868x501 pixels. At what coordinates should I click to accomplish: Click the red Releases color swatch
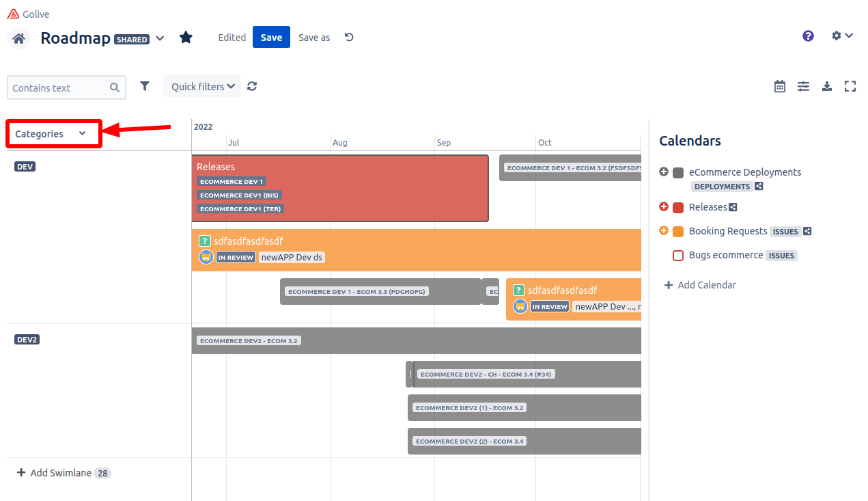pos(678,208)
